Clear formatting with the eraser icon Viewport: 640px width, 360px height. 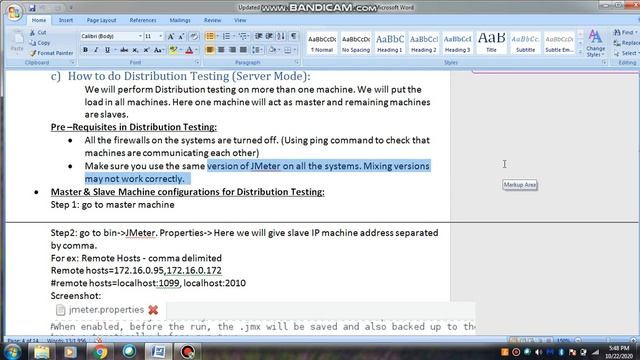194,36
